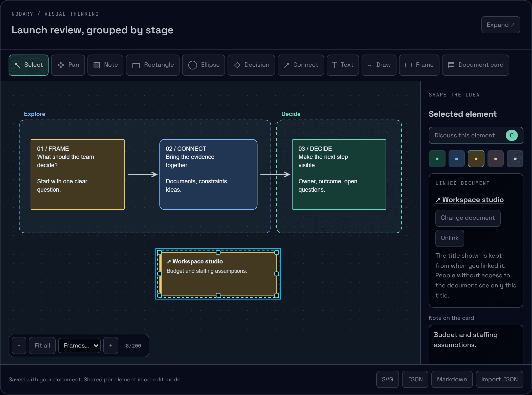Click Import JSON button
532x395 pixels.
click(499, 379)
